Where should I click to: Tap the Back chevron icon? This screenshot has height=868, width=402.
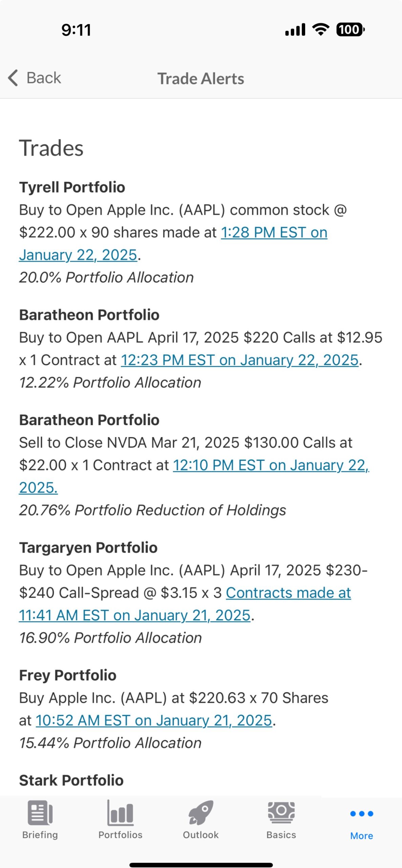pos(13,78)
